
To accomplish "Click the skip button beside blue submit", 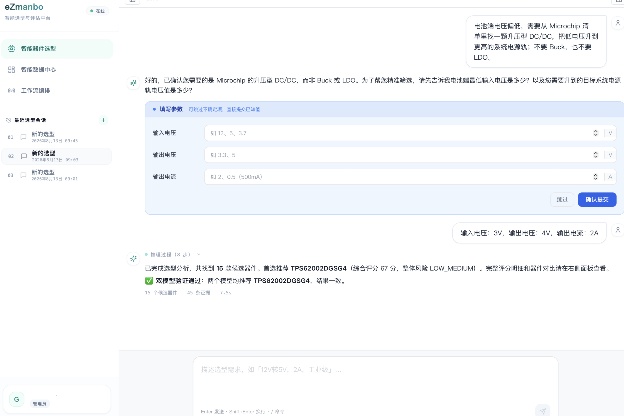I will 562,199.
